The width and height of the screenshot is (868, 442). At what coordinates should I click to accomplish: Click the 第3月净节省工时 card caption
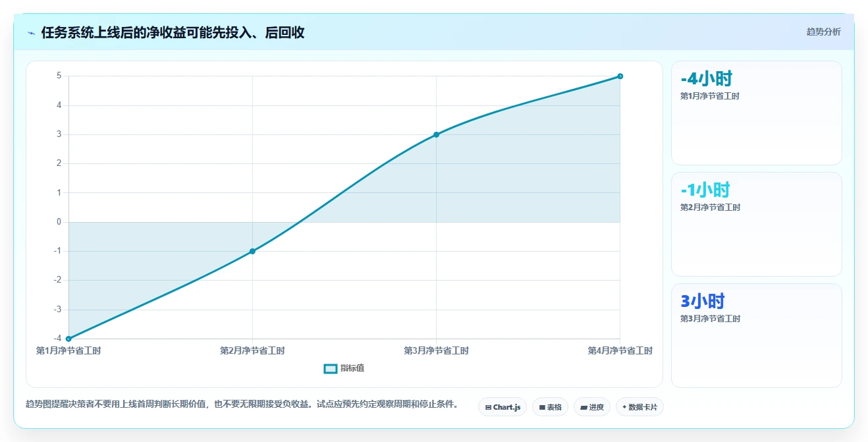click(710, 319)
